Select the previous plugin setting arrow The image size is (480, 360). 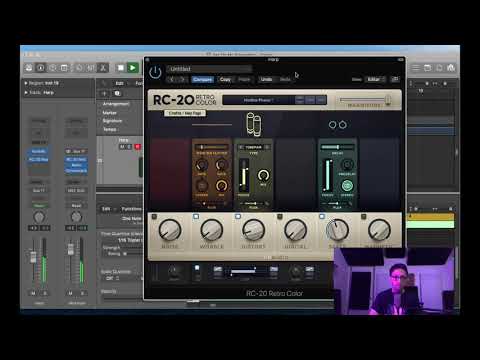pyautogui.click(x=172, y=79)
